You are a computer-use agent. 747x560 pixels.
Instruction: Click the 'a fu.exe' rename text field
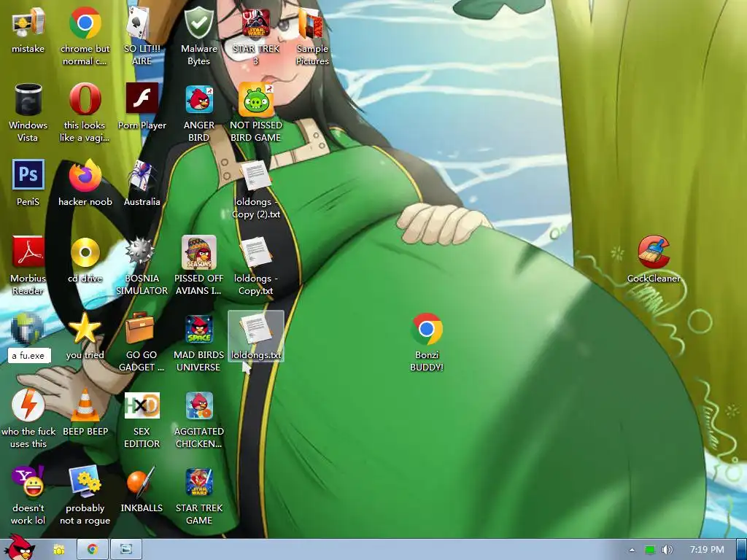coord(29,355)
